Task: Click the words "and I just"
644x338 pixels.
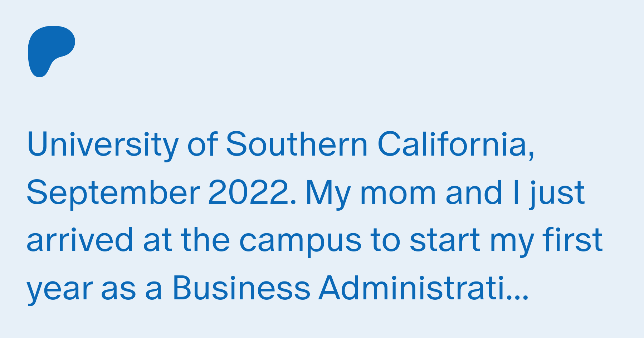Action: [x=515, y=193]
